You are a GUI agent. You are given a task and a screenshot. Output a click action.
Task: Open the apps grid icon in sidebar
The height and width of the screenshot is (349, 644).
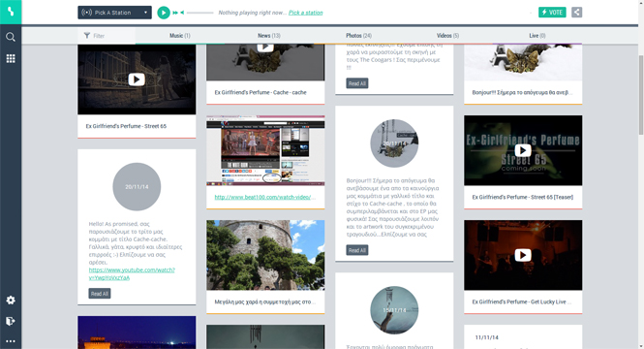coord(11,59)
